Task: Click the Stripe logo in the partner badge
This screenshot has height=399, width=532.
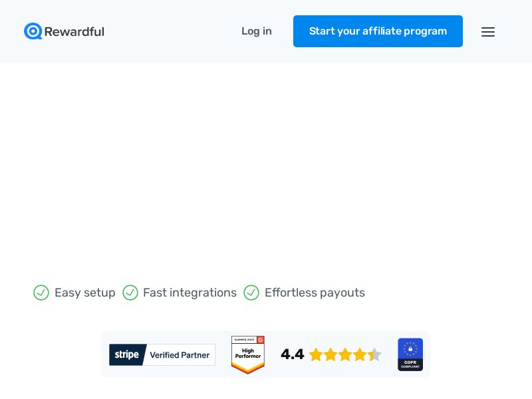Action: coord(127,354)
